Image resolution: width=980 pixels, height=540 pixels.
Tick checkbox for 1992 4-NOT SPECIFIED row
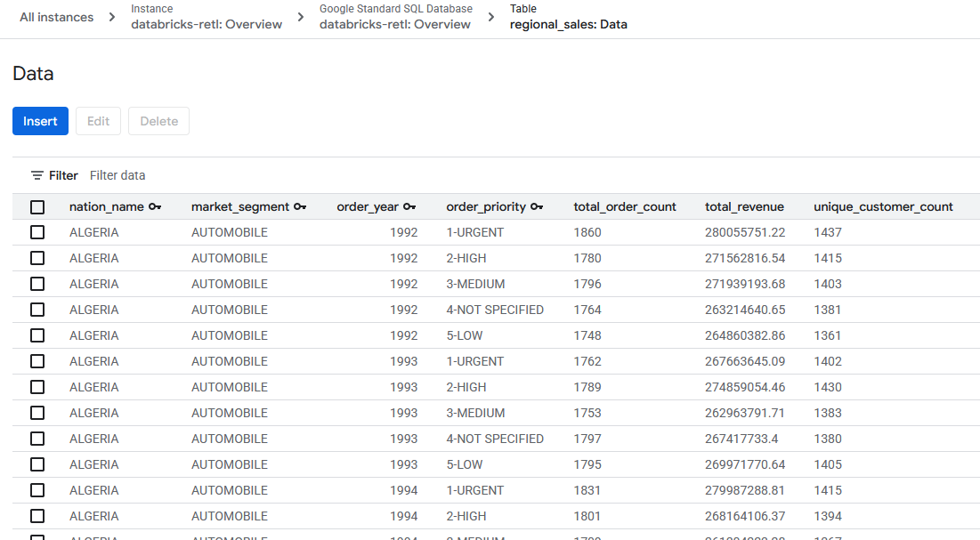[x=37, y=310]
